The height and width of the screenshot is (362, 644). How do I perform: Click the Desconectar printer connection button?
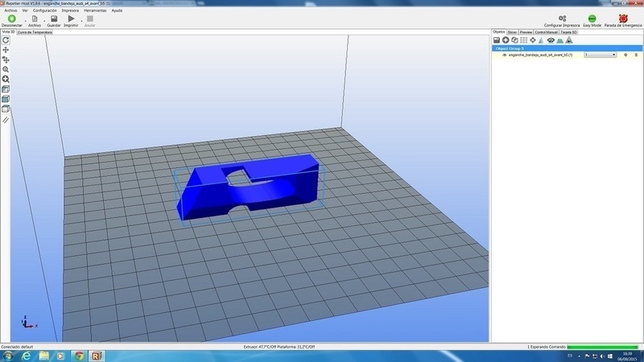point(11,20)
